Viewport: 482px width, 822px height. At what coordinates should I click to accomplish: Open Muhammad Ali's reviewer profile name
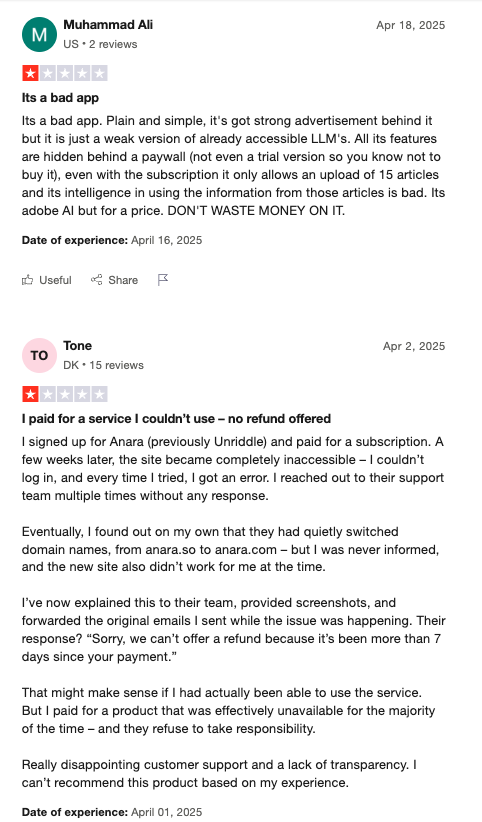point(108,25)
